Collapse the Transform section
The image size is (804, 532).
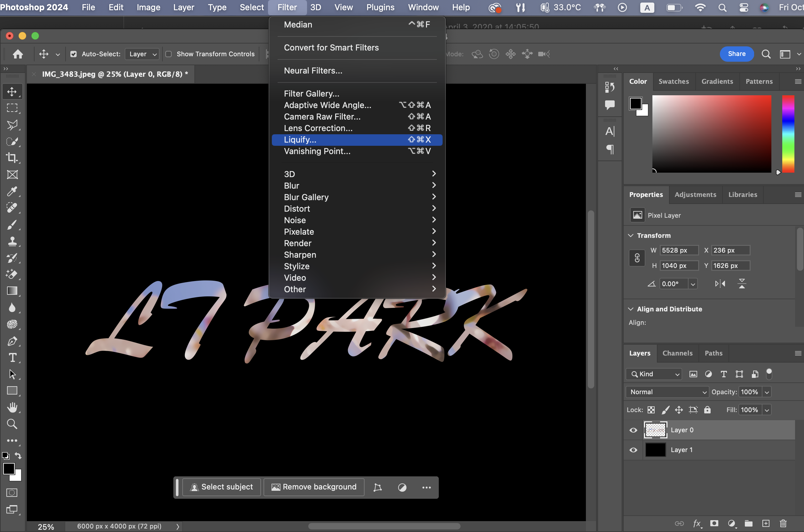(x=631, y=235)
